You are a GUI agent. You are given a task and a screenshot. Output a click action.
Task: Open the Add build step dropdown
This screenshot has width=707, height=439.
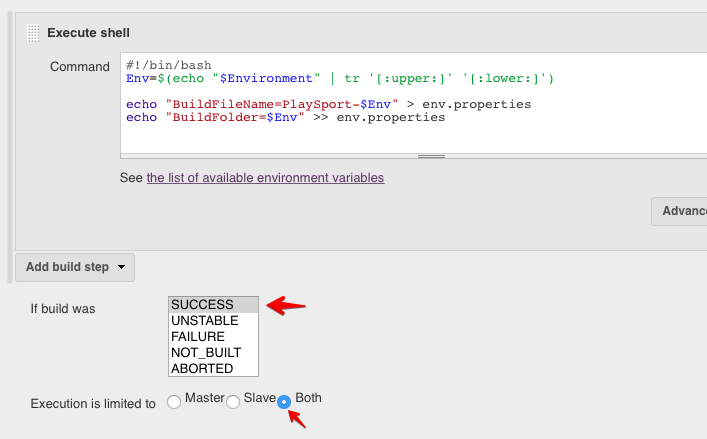(75, 267)
